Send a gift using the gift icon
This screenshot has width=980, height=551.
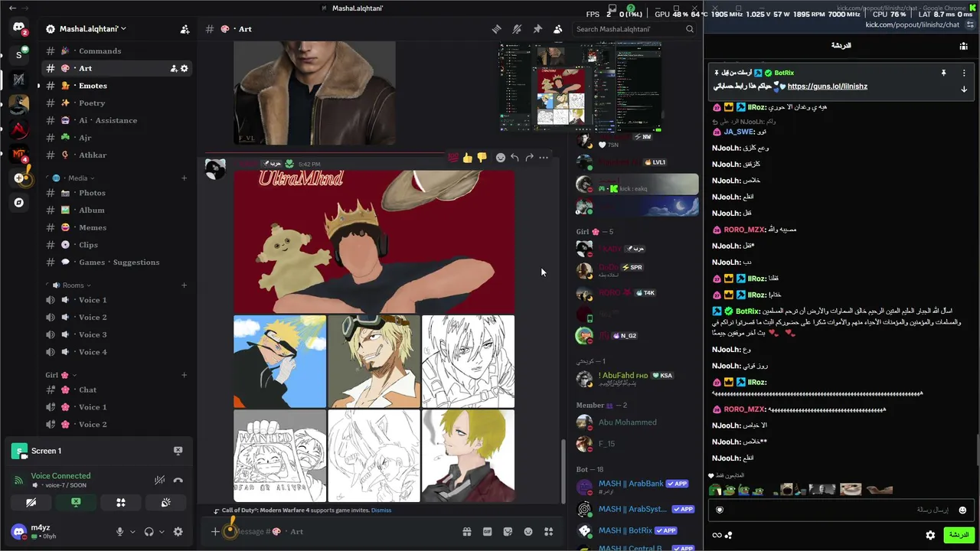(x=466, y=532)
